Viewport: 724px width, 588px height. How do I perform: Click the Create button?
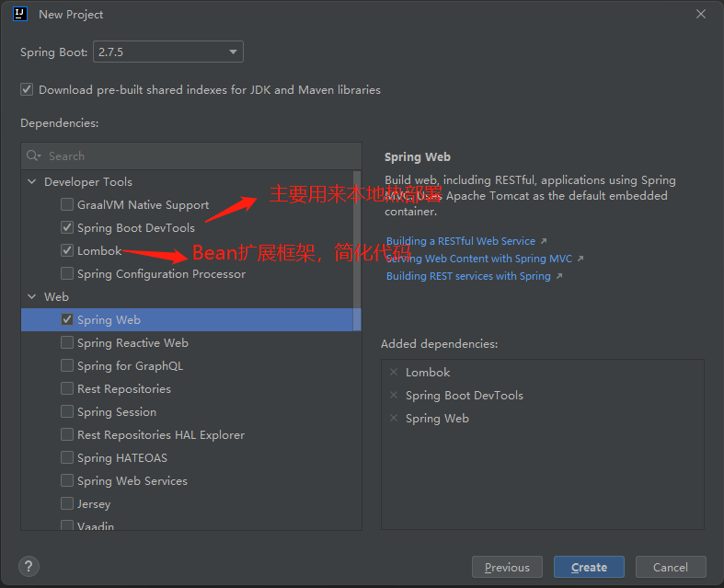pyautogui.click(x=589, y=567)
